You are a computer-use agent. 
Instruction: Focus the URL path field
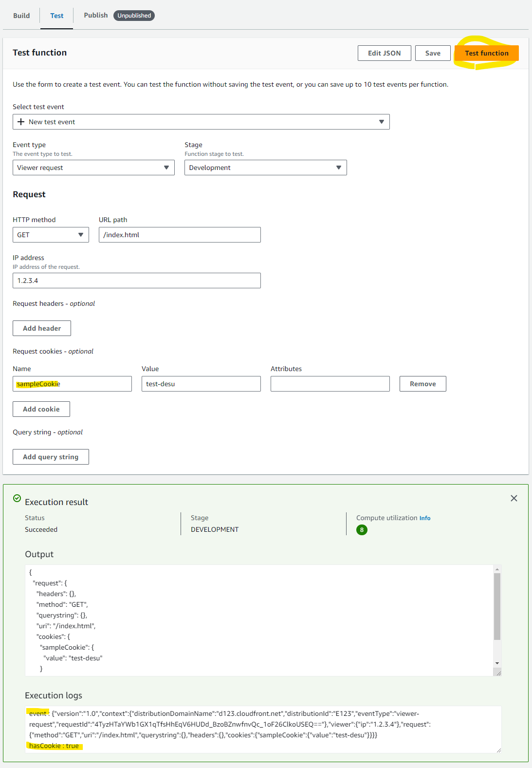pos(180,235)
